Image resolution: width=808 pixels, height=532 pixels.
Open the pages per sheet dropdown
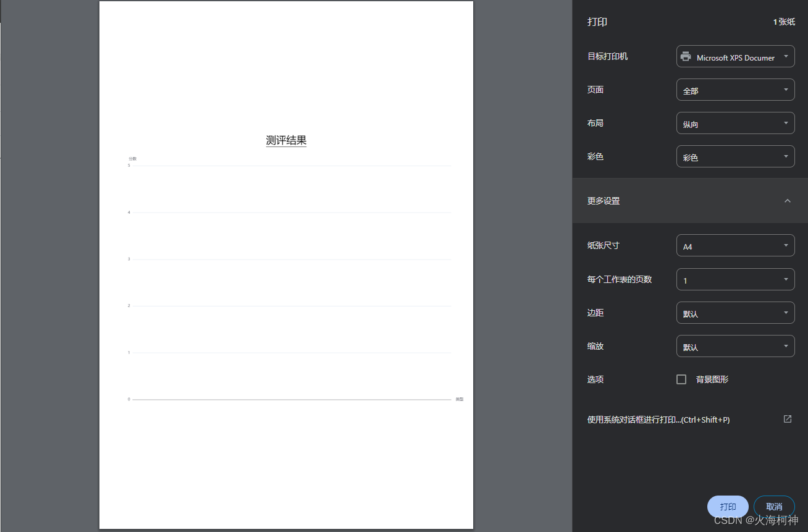point(735,279)
